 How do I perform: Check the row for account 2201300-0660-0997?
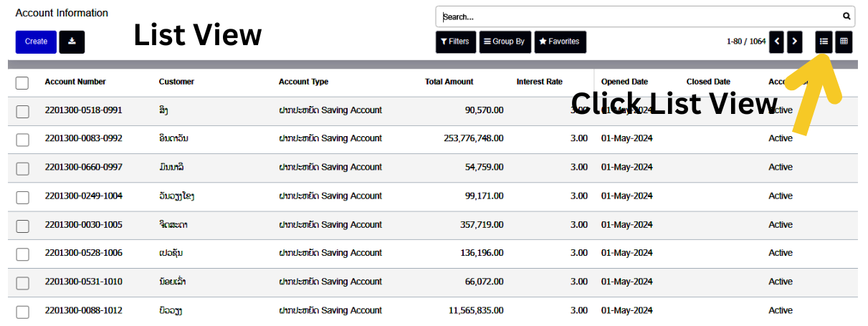coord(22,168)
